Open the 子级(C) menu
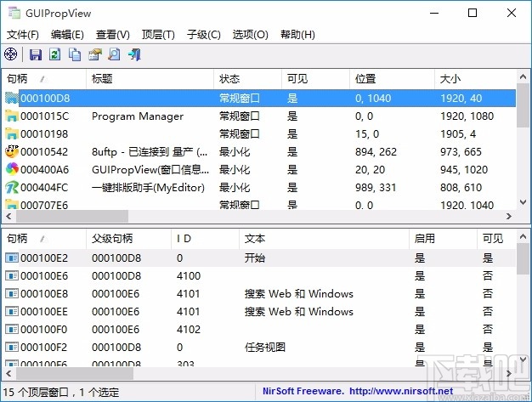 pyautogui.click(x=204, y=35)
